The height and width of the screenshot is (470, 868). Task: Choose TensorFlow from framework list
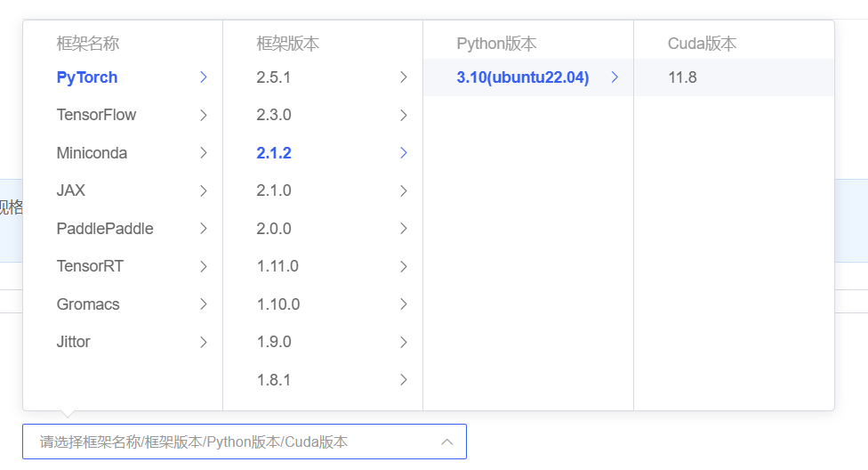pyautogui.click(x=96, y=115)
